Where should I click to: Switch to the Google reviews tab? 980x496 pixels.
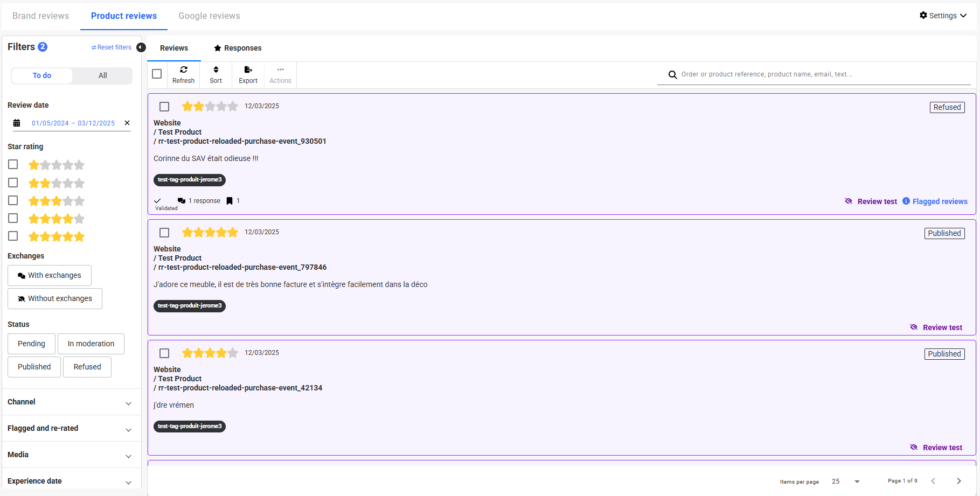click(209, 16)
